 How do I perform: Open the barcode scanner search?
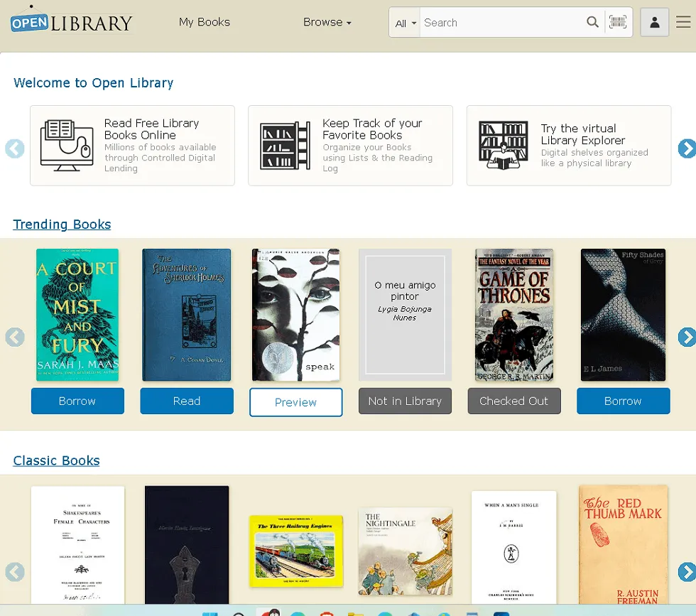coord(618,22)
